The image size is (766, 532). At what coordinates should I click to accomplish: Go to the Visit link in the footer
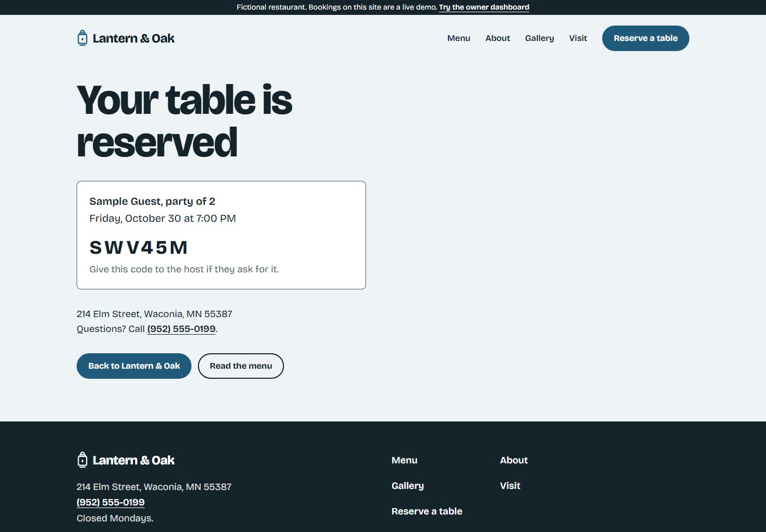(510, 486)
